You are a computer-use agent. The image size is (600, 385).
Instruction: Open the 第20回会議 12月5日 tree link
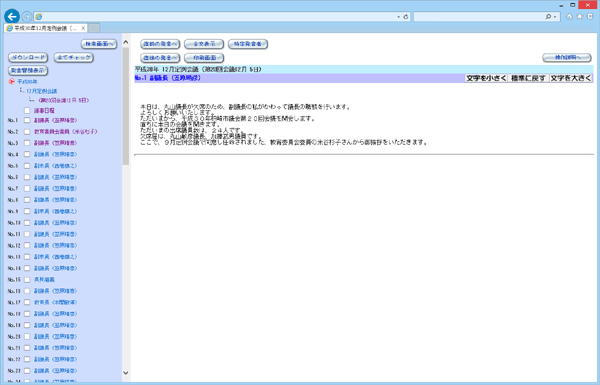64,100
